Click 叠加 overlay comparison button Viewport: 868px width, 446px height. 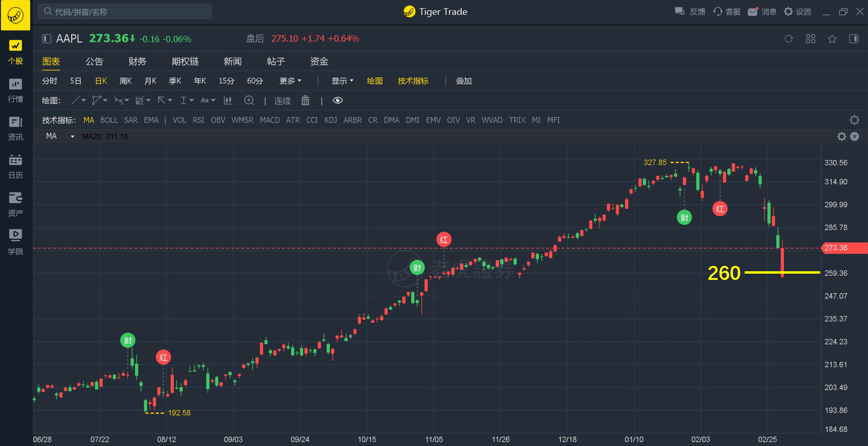point(464,81)
